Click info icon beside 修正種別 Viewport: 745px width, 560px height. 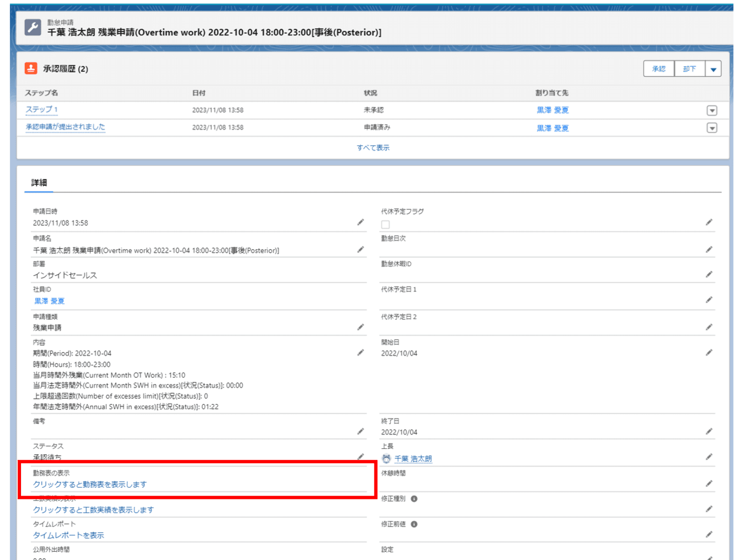tap(414, 498)
